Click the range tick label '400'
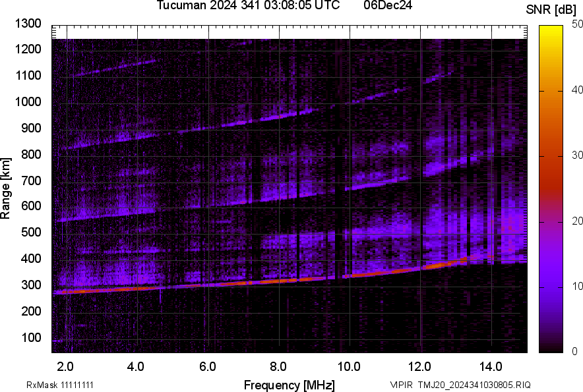 click(x=31, y=259)
